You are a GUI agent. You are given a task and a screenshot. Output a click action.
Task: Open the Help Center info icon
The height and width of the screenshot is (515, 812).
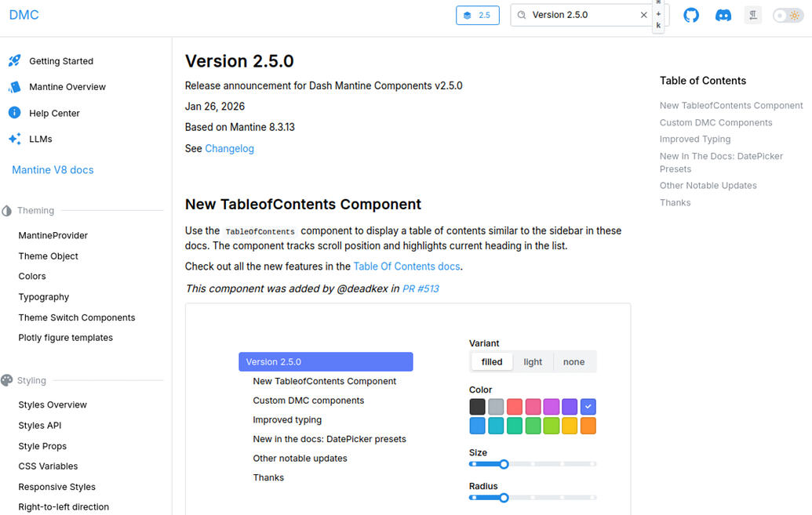pyautogui.click(x=15, y=112)
